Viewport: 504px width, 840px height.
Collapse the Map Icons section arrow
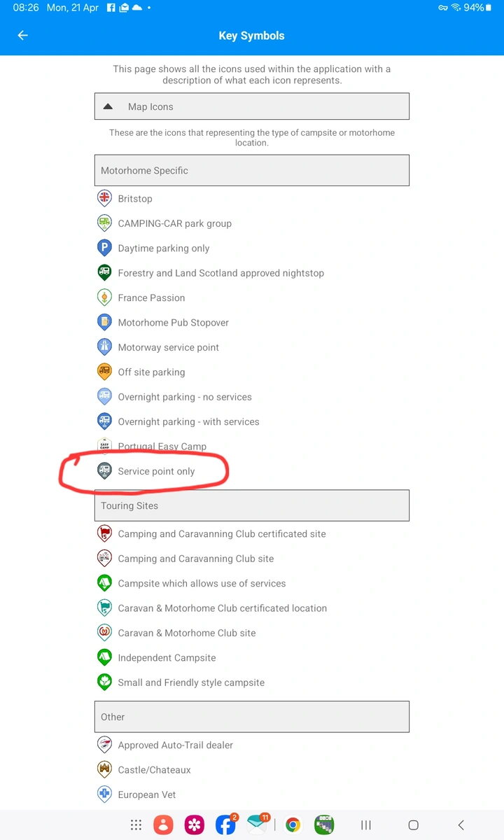108,107
